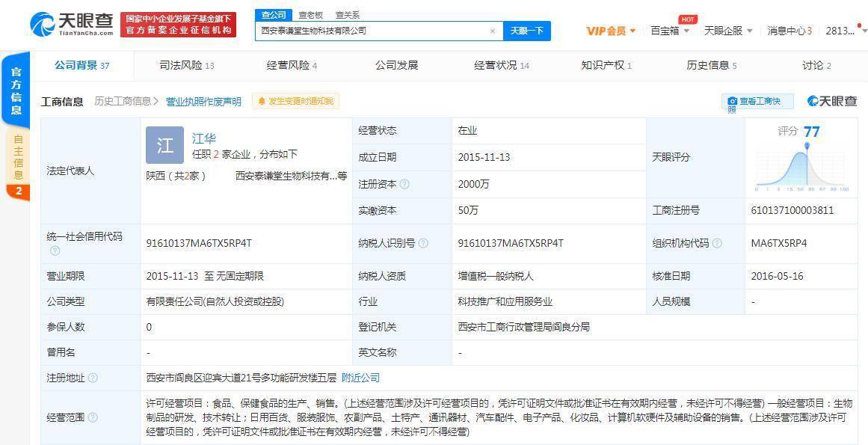868x445 pixels.
Task: Click the 陕西（共2家） text
Action: click(x=176, y=176)
